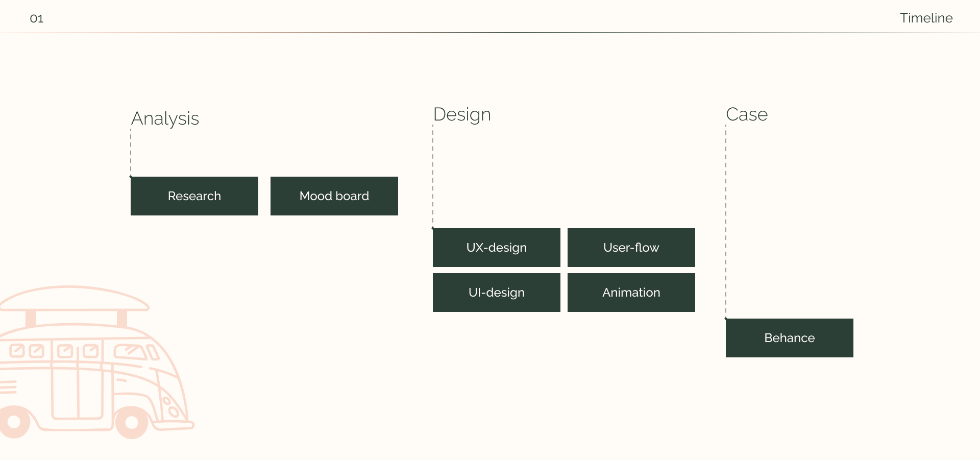Click the Case phase heading

(x=746, y=114)
